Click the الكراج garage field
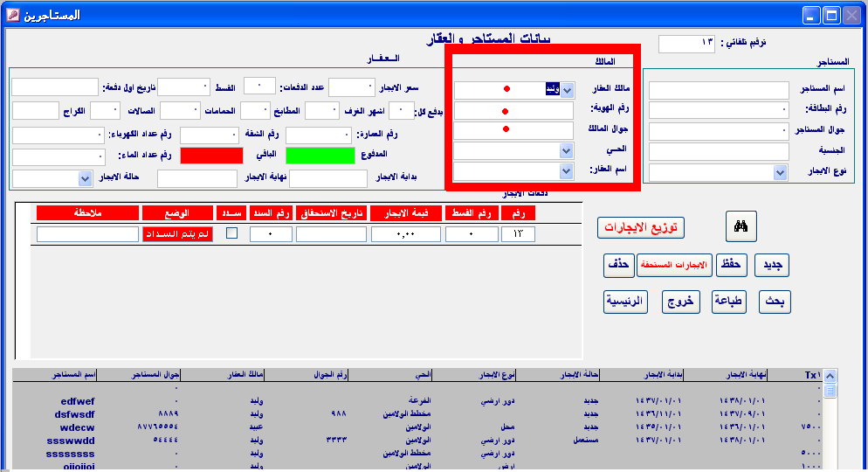This screenshot has height=472, width=868. pyautogui.click(x=36, y=111)
